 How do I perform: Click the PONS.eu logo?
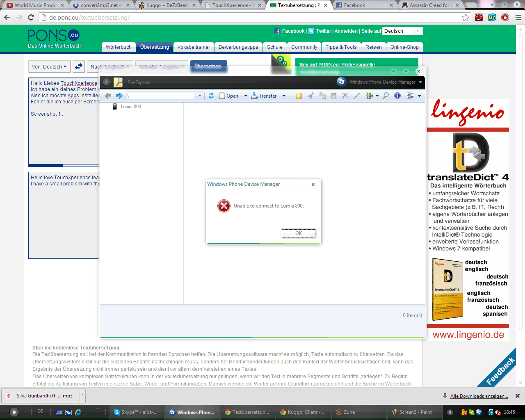[x=54, y=35]
